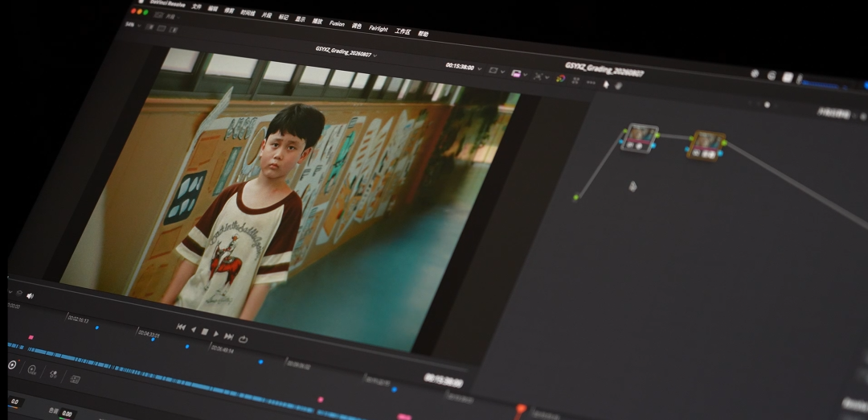Click the second viewer layout icon beside 54%
Viewport: 868px width, 420px height.
pyautogui.click(x=161, y=29)
